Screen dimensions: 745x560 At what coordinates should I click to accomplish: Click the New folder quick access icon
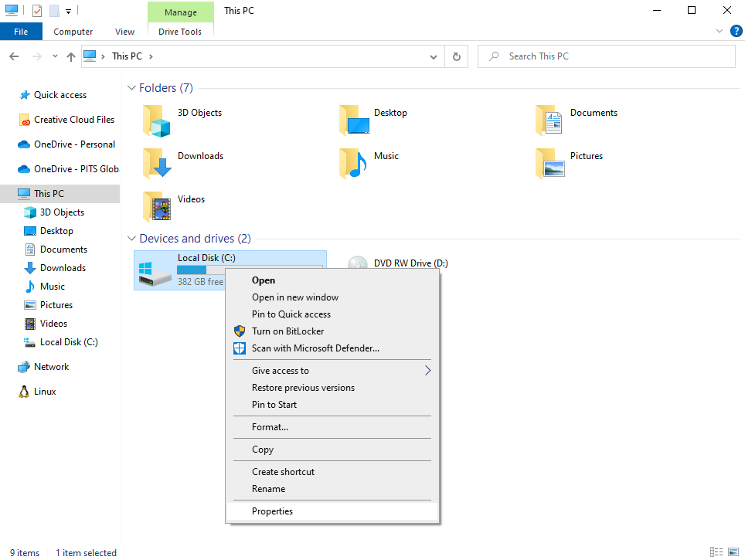pyautogui.click(x=55, y=10)
